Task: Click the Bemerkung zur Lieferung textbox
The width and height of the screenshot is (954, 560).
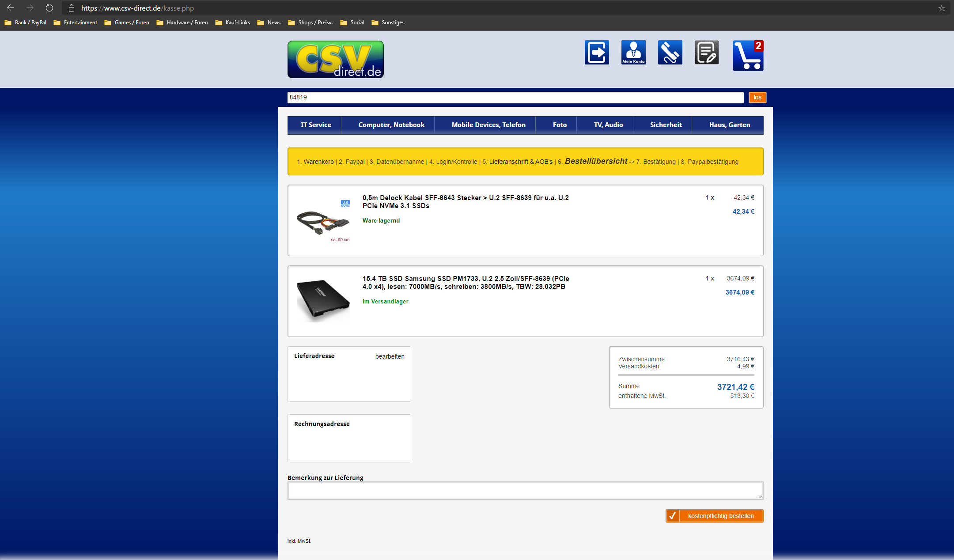Action: (525, 491)
